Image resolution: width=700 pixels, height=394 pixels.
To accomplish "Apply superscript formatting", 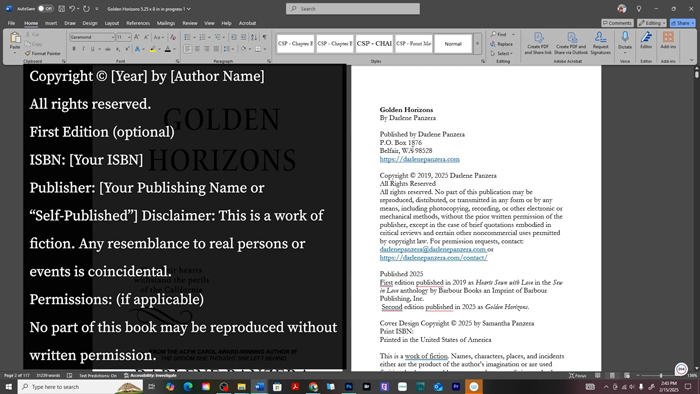I will [127, 49].
